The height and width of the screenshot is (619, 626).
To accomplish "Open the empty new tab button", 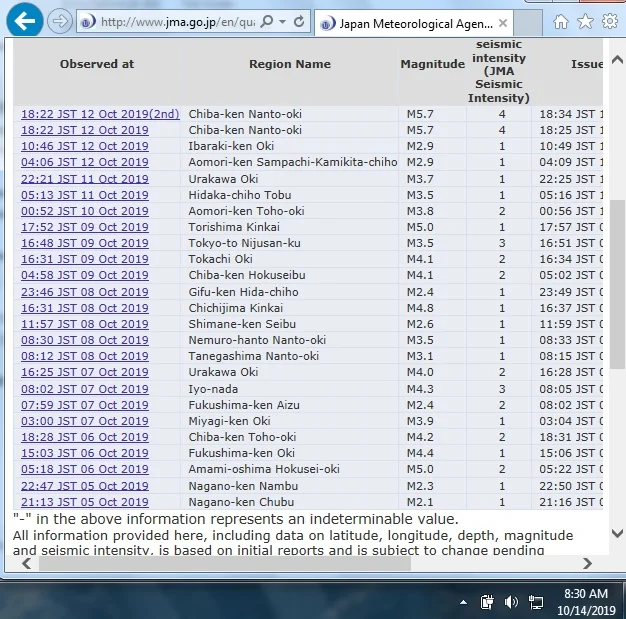I will [527, 23].
